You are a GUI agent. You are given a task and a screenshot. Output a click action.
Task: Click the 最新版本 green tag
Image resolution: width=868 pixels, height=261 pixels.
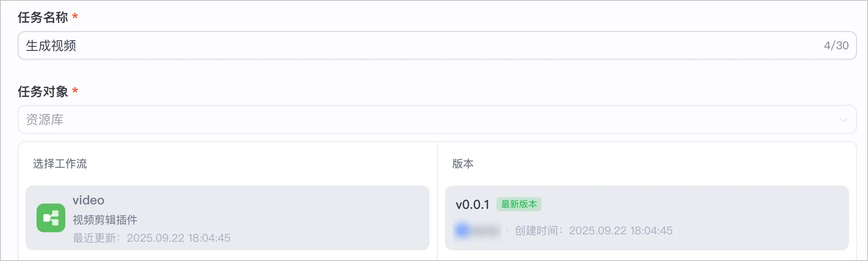pos(519,204)
